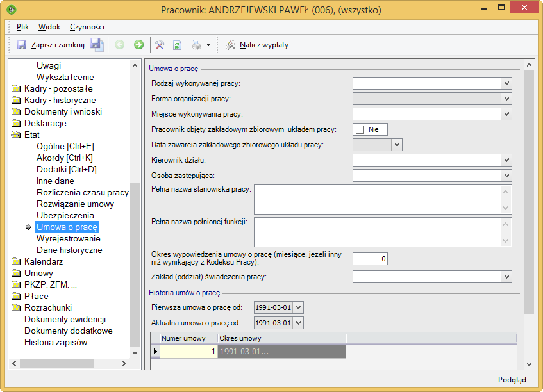Expand Osoba zastępująca dropdown
Viewport: 543px width, 392px height.
coord(506,176)
